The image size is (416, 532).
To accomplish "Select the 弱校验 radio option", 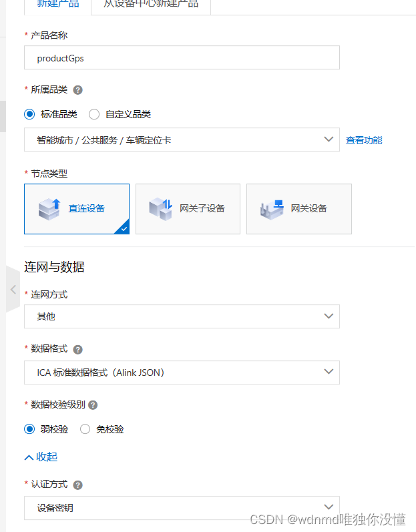I will [29, 429].
